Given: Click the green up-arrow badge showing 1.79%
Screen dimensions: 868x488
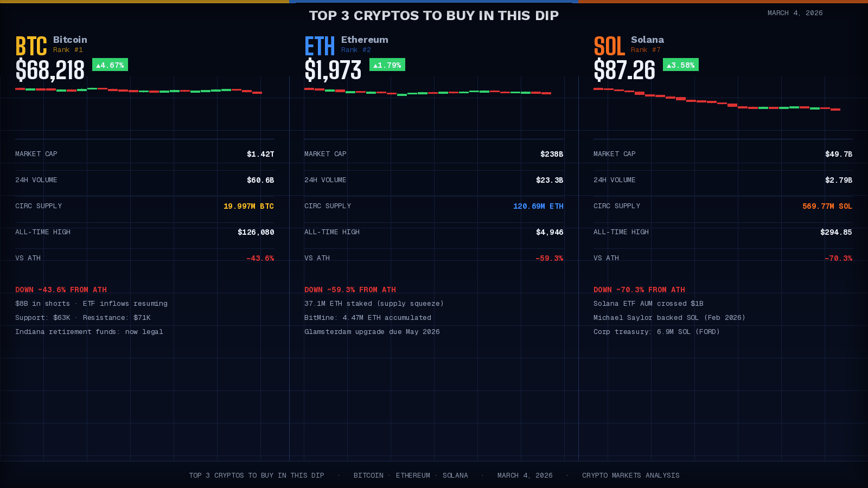Looking at the screenshot, I should (386, 65).
